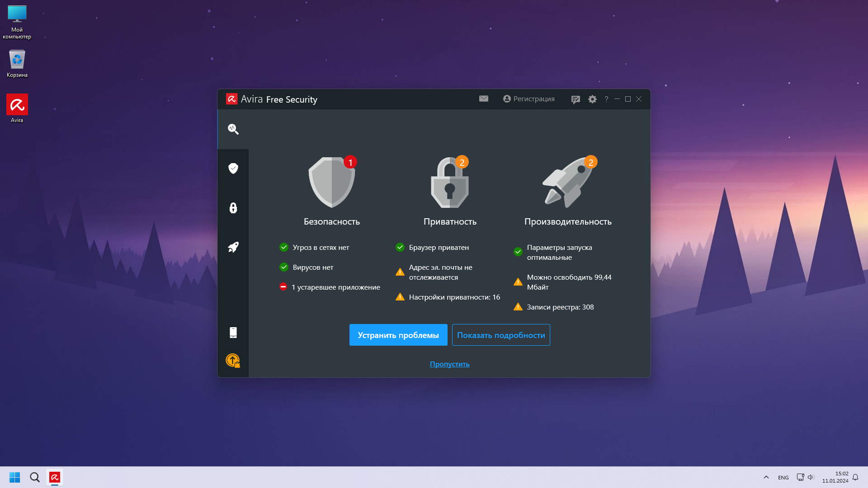This screenshot has width=868, height=488.
Task: Open the Security shield sidebar section
Action: [233, 169]
